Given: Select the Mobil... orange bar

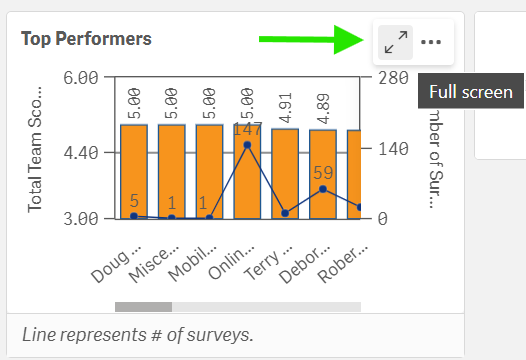Looking at the screenshot, I should coord(209,172).
